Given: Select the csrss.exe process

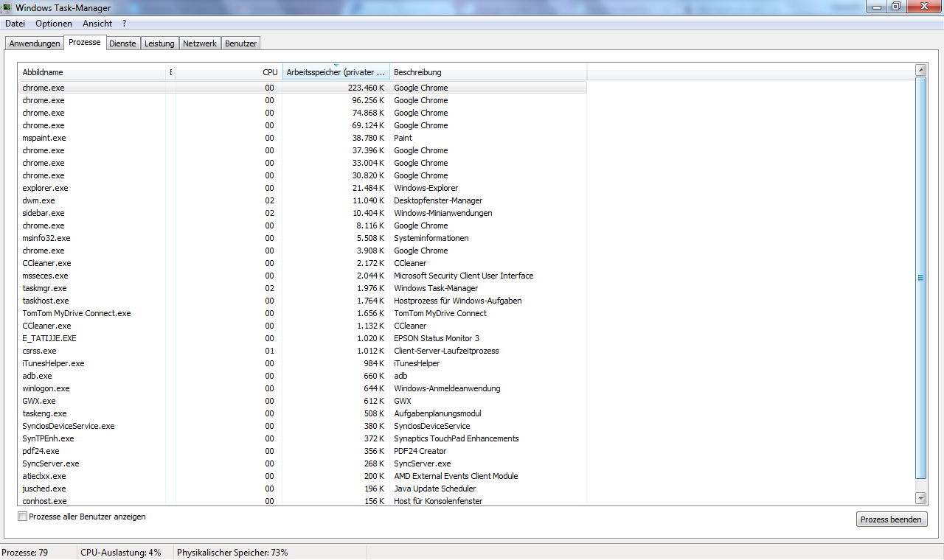Looking at the screenshot, I should 302,351.
